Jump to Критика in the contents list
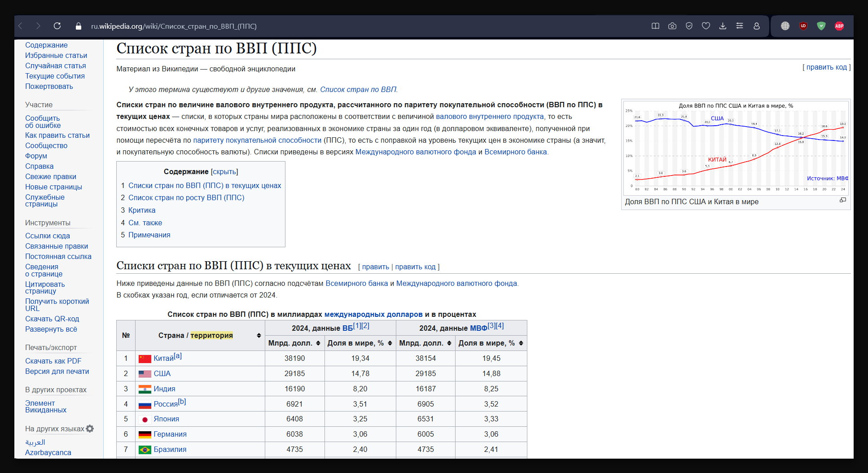The width and height of the screenshot is (868, 473). coord(142,210)
